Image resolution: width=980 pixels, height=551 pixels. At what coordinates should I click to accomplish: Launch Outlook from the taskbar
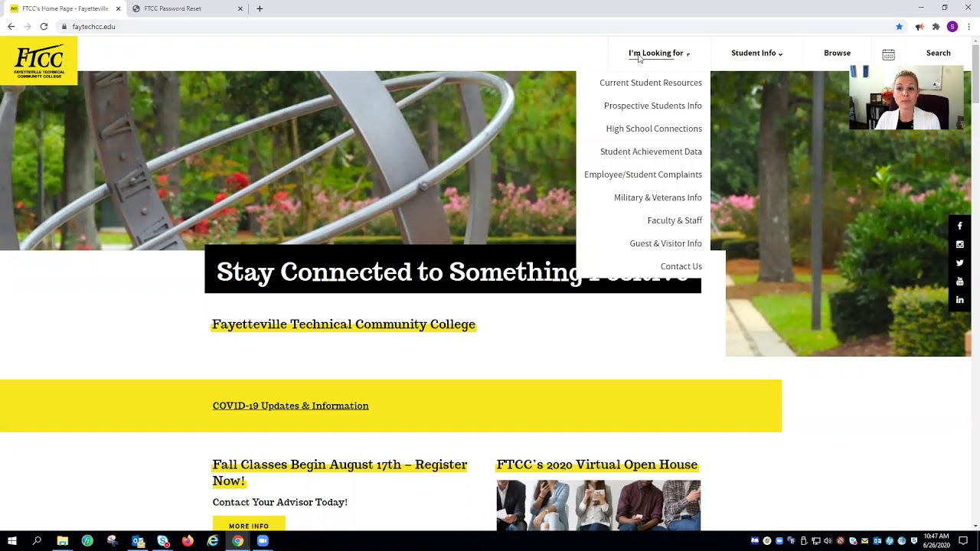point(138,541)
